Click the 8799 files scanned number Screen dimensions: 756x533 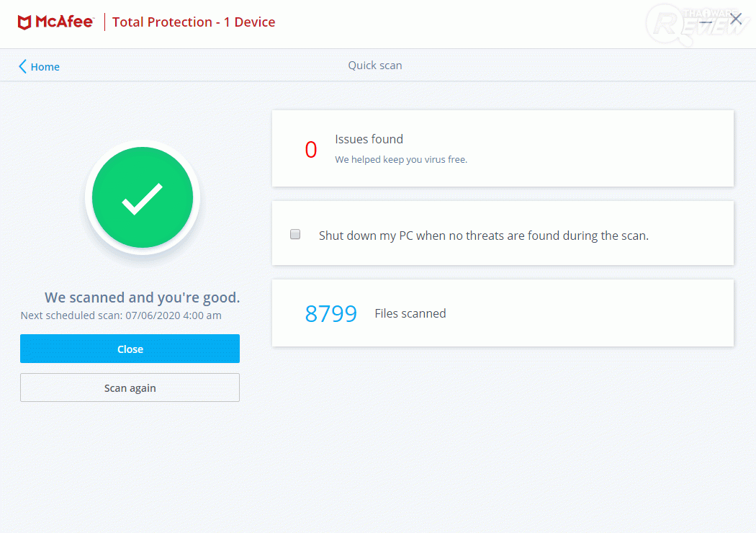331,314
